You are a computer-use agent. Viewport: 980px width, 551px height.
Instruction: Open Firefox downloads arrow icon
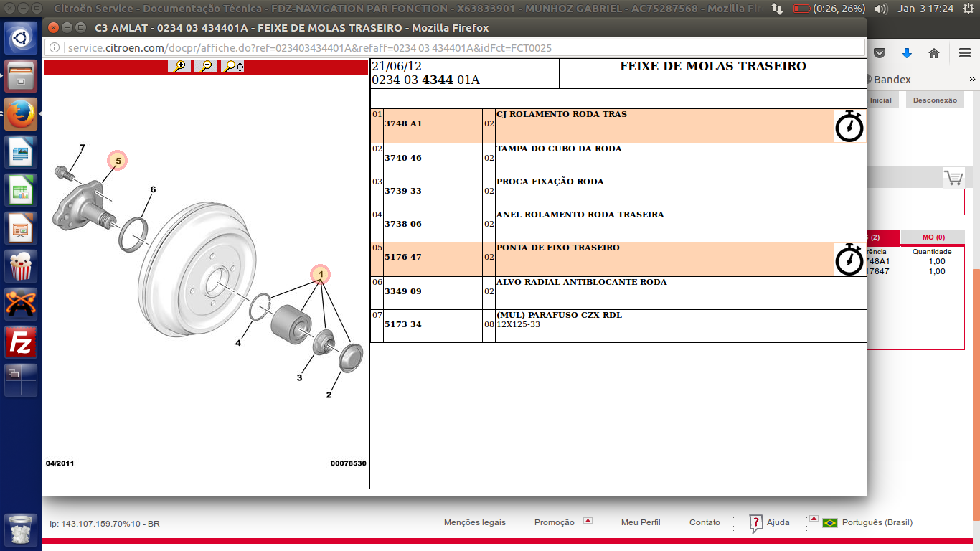[907, 53]
